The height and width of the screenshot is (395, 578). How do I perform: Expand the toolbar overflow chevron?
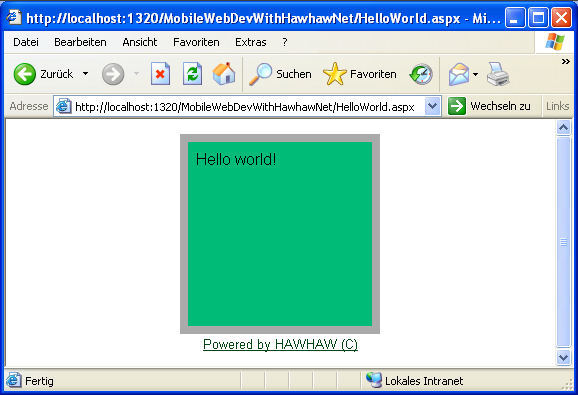pos(565,62)
